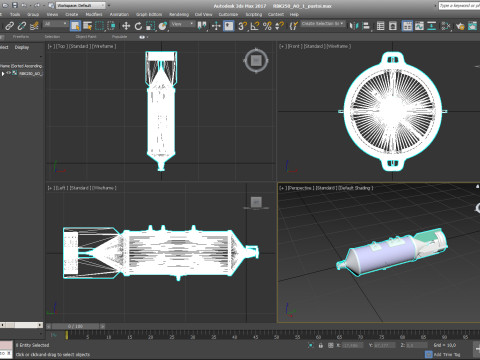Toggle the Scene Explorer icon

(x=380, y=26)
